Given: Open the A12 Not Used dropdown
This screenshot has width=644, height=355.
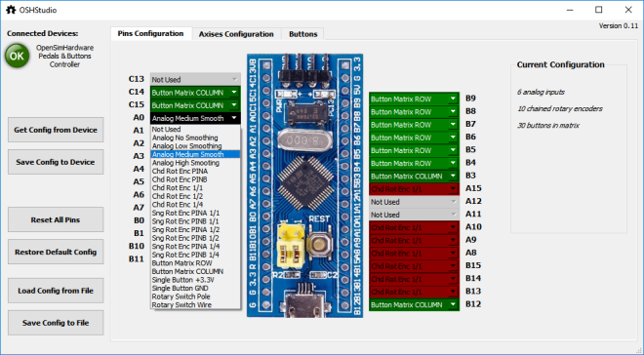Looking at the screenshot, I should [414, 202].
